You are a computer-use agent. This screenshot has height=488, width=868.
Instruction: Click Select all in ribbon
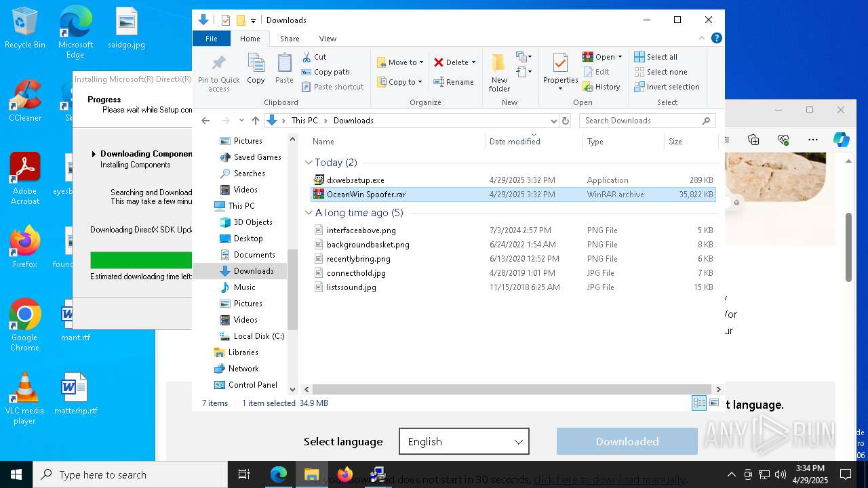coord(655,57)
